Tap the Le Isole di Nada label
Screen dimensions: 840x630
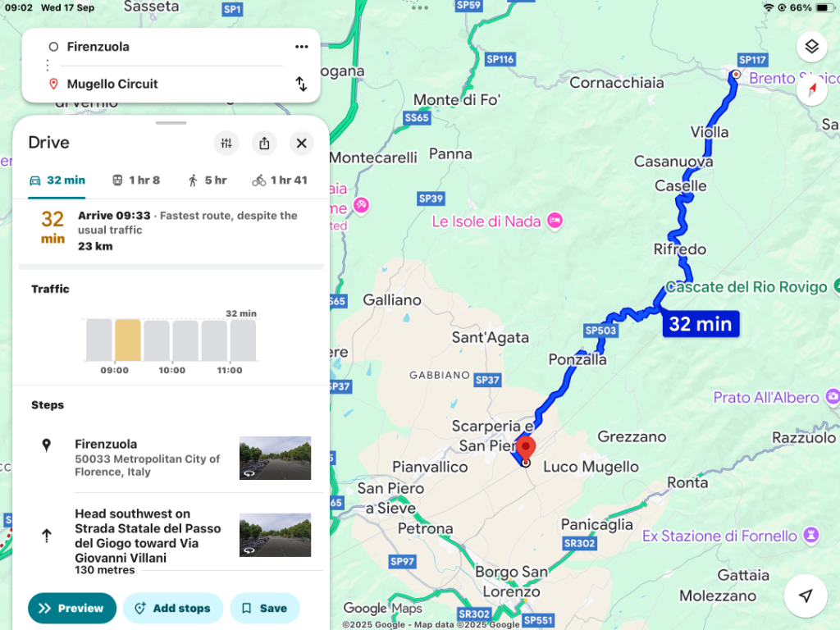click(x=486, y=221)
